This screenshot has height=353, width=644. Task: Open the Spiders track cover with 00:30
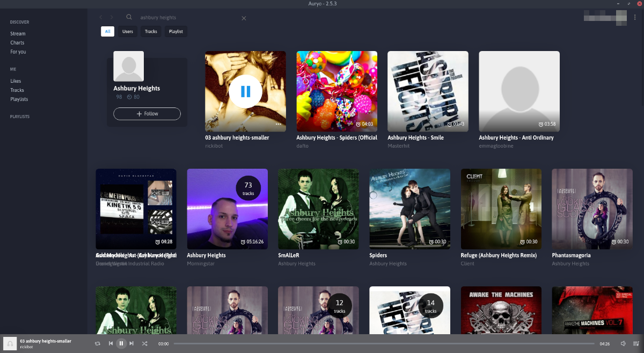coord(409,209)
